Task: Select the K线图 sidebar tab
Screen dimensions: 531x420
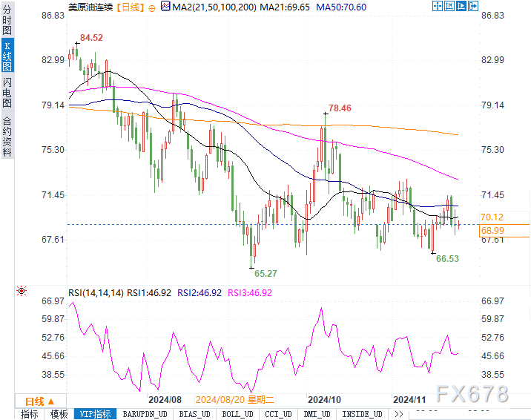Action: [7, 56]
